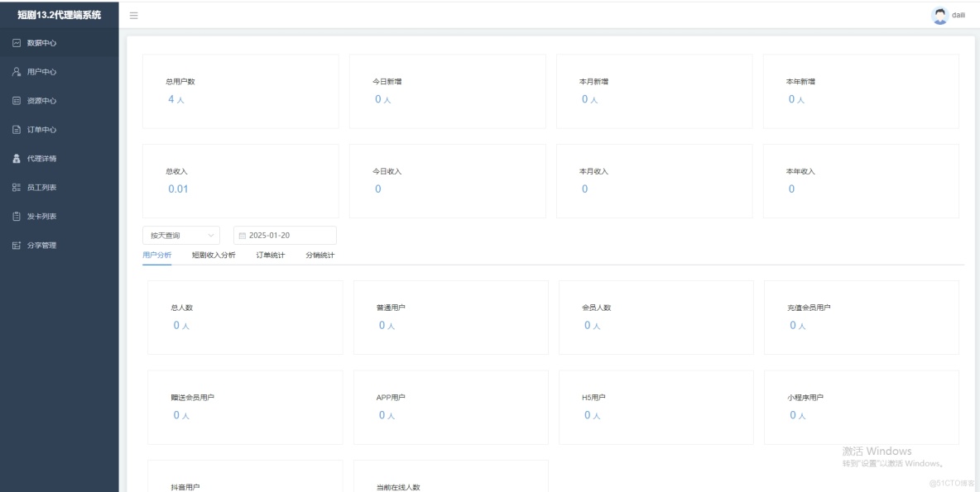Viewport: 980px width, 492px height.
Task: Click the total users count 4人
Action: click(x=175, y=98)
